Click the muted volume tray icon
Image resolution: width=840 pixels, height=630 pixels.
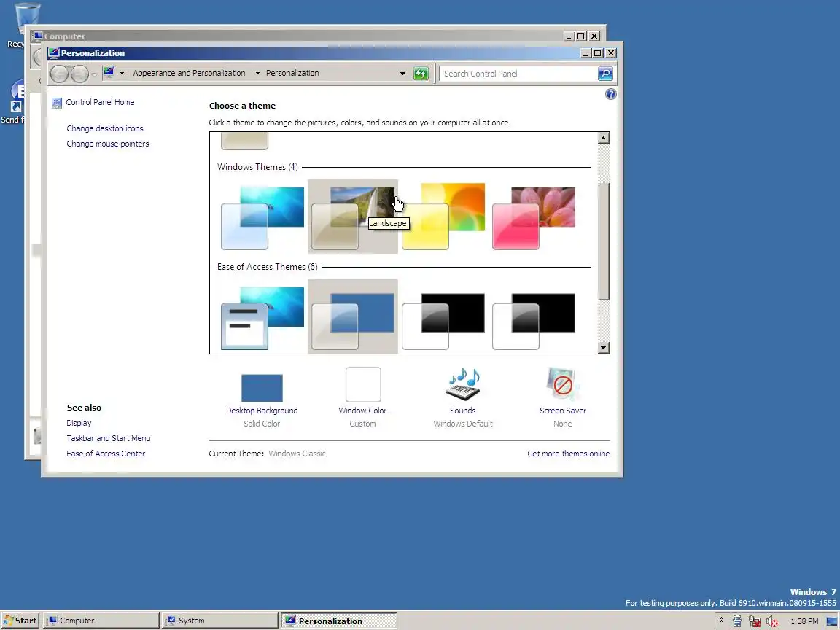point(772,621)
